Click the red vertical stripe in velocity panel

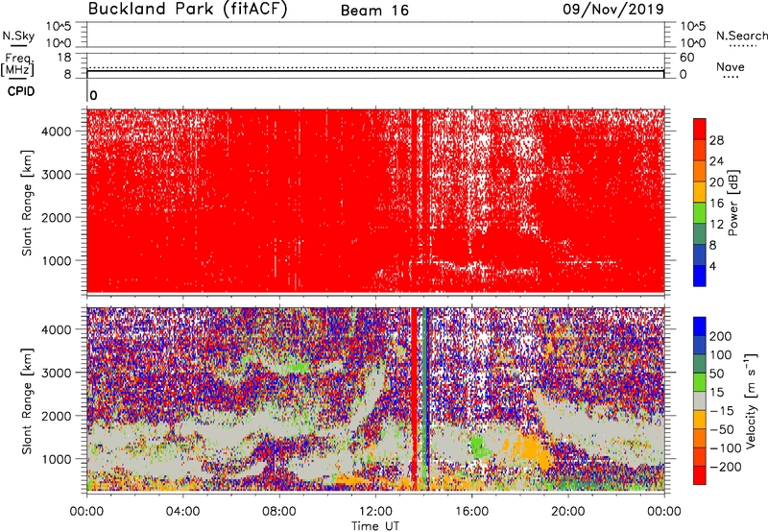tap(415, 399)
